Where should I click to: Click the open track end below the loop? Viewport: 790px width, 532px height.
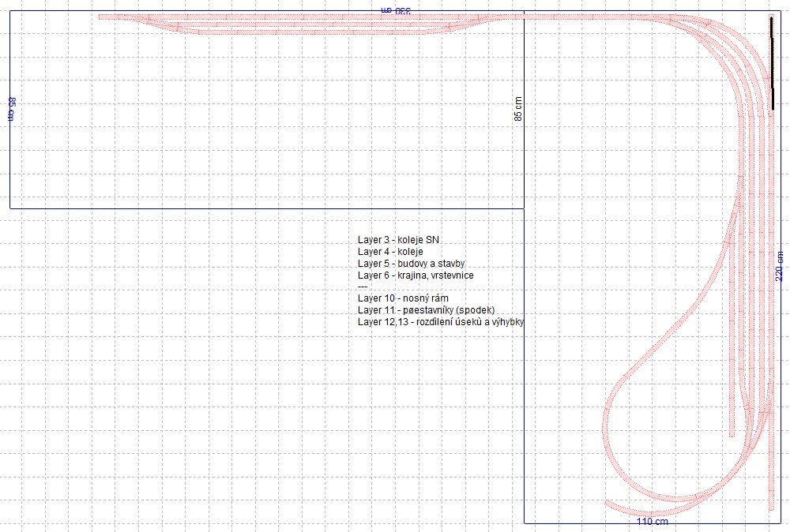(x=607, y=502)
